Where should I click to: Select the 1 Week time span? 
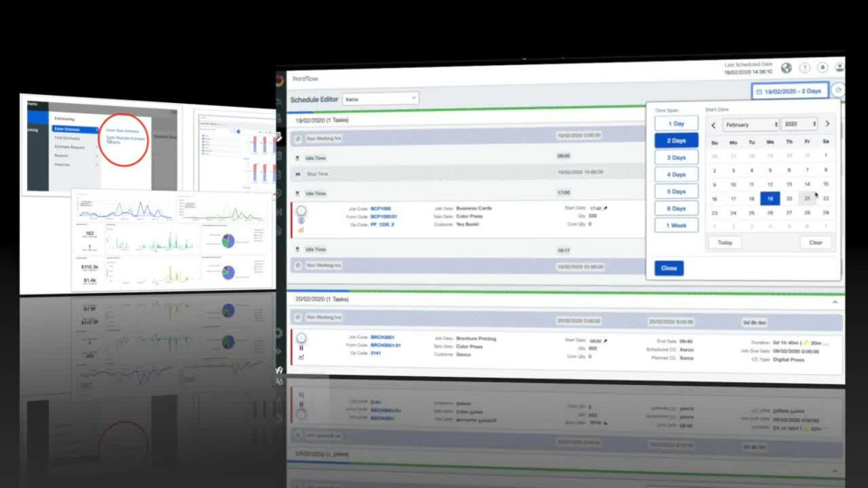click(x=675, y=225)
